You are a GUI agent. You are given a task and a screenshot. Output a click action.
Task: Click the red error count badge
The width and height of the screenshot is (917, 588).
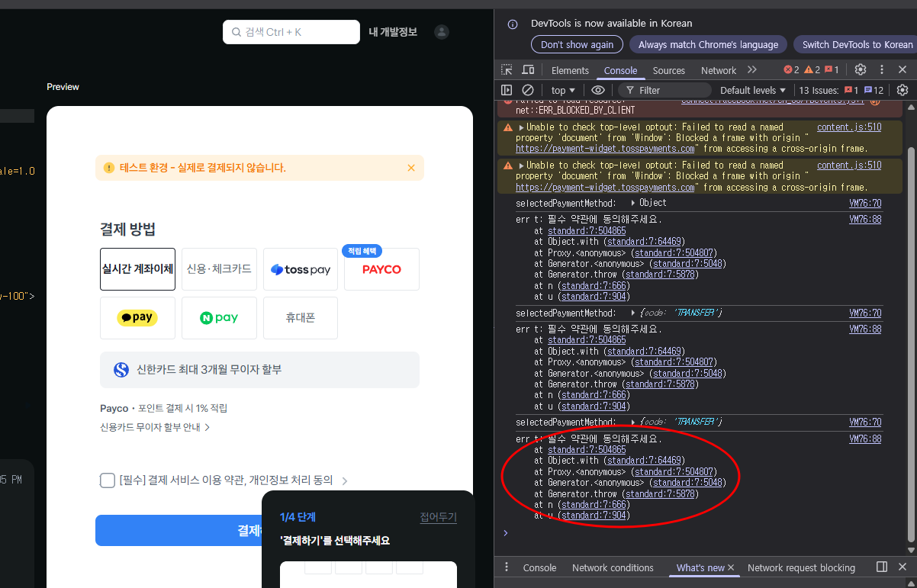pyautogui.click(x=791, y=70)
